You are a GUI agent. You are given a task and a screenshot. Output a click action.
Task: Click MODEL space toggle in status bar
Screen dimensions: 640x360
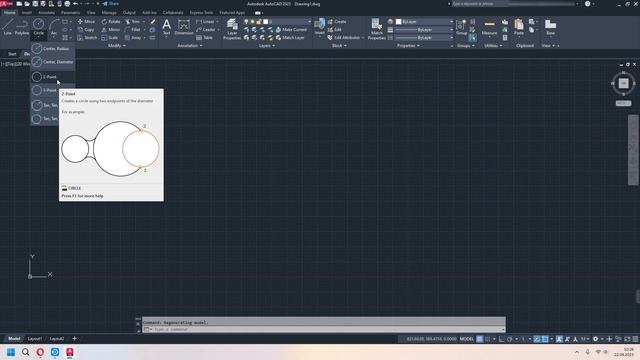tap(467, 339)
